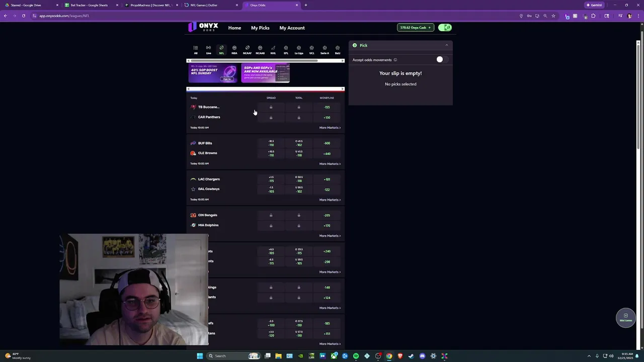Open the Gemini button in Chrome
Viewport: 644px width, 362px height.
point(594,5)
